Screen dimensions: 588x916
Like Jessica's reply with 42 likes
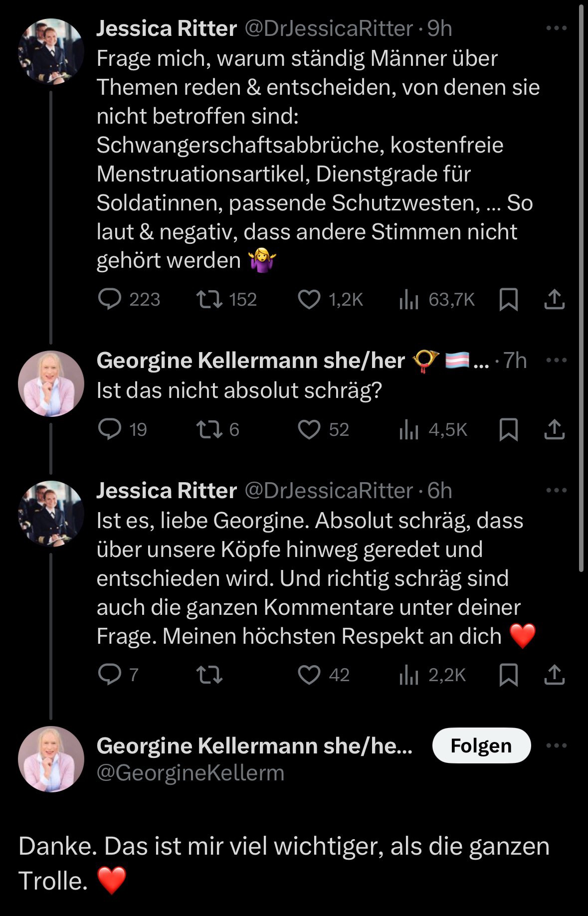(x=309, y=675)
